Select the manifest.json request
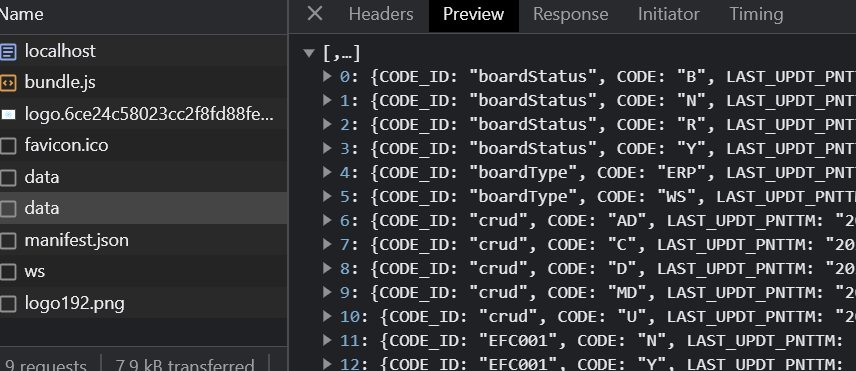The width and height of the screenshot is (856, 371). click(144, 241)
